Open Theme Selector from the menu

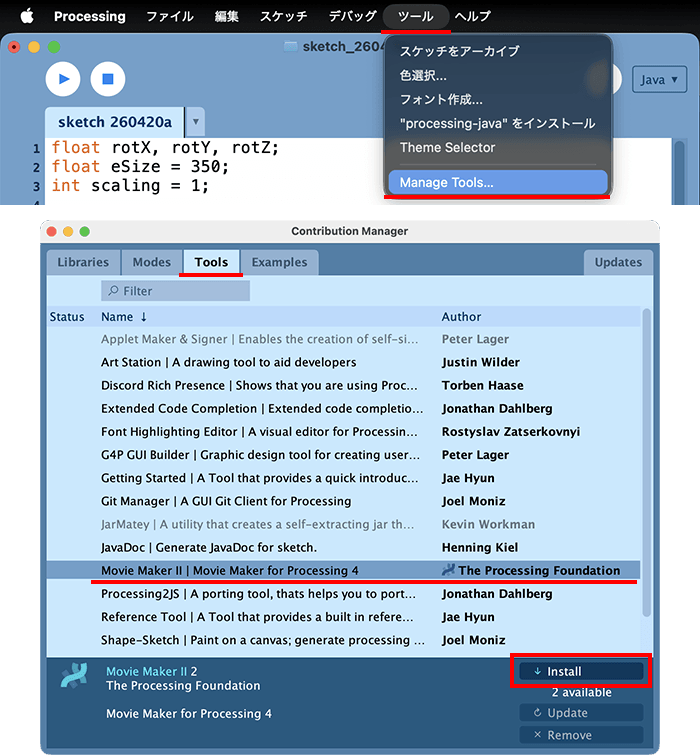point(447,147)
